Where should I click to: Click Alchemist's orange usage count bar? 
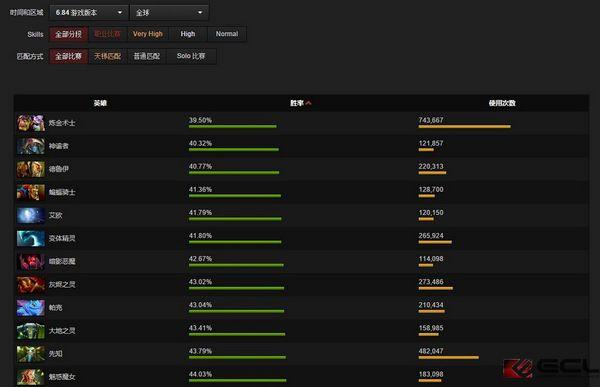coord(464,126)
